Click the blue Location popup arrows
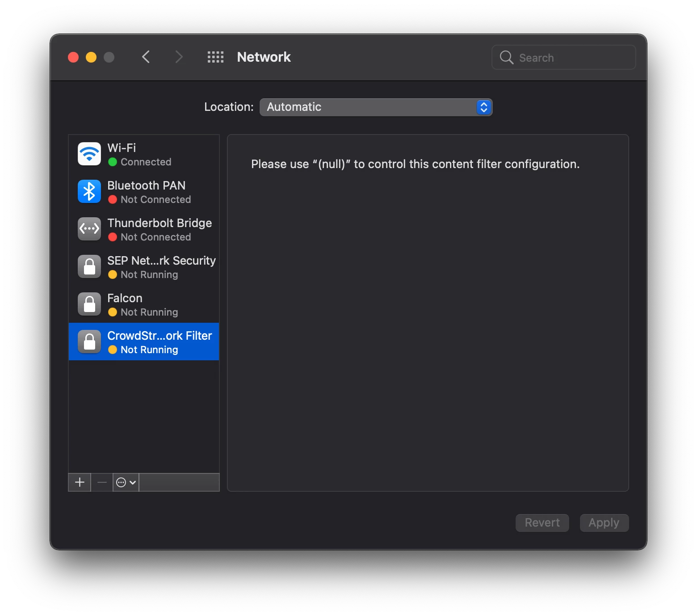Image resolution: width=697 pixels, height=616 pixels. [x=484, y=107]
